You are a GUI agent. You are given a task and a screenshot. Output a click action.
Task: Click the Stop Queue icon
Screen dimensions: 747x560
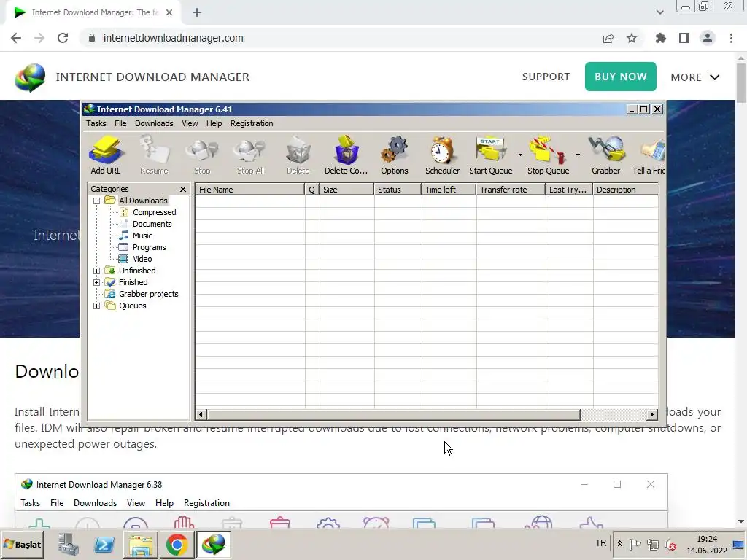click(548, 155)
